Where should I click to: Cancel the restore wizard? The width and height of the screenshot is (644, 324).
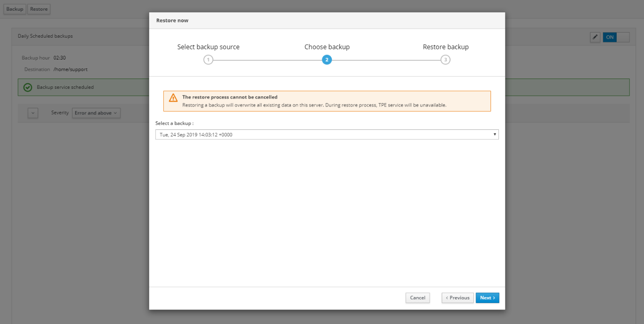coord(417,298)
